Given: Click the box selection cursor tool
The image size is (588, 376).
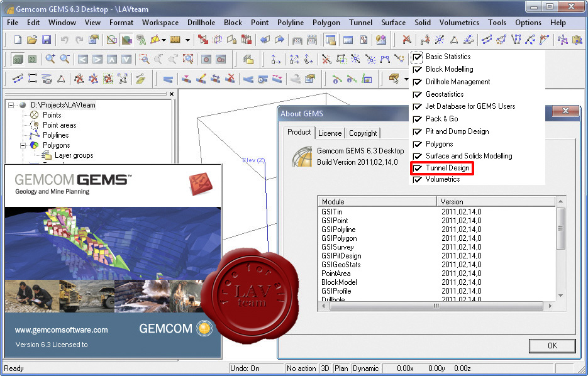Looking at the screenshot, I should point(394,79).
